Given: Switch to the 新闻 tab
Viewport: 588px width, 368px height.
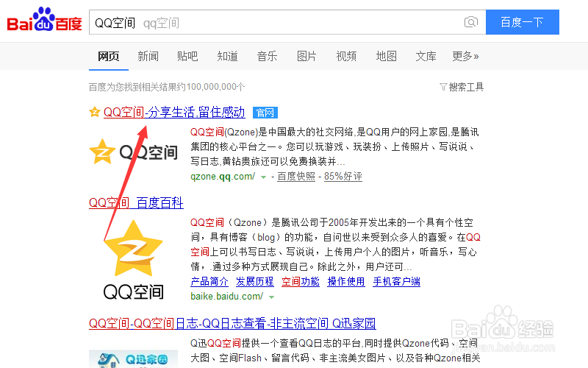Looking at the screenshot, I should click(148, 57).
